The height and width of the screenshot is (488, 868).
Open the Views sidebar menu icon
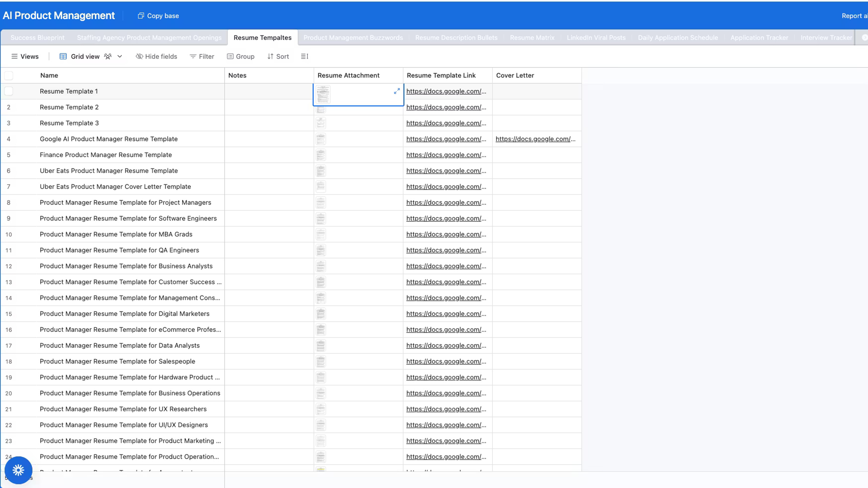tap(14, 56)
